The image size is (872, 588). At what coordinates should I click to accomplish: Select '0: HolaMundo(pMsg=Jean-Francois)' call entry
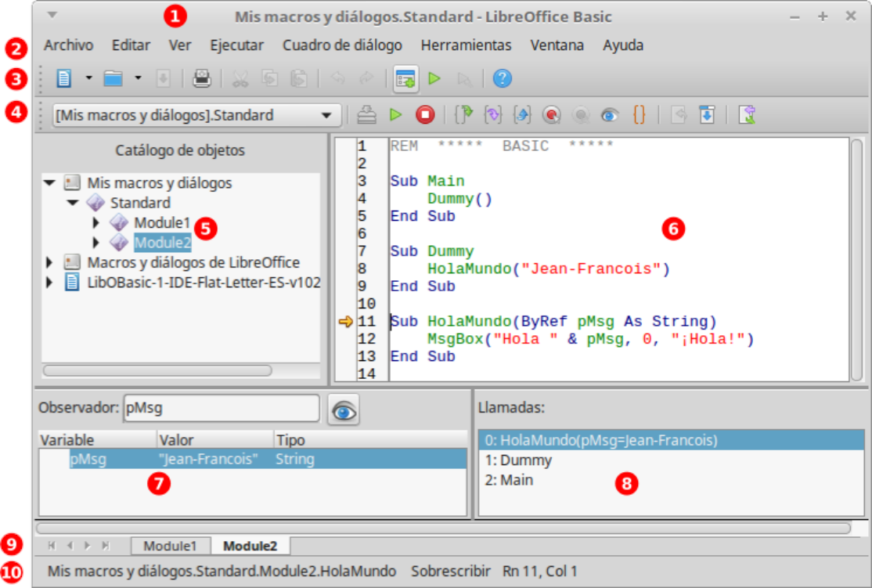[x=672, y=440]
